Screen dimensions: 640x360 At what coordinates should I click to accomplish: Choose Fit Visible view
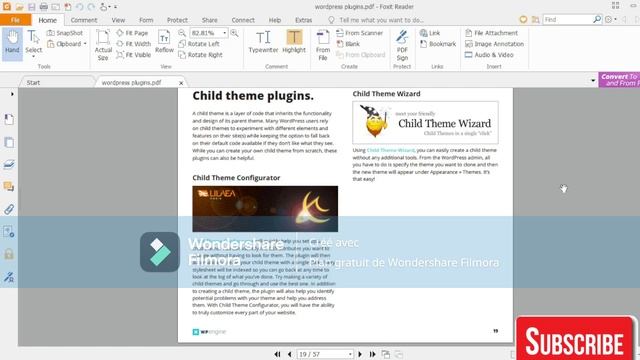coord(133,55)
